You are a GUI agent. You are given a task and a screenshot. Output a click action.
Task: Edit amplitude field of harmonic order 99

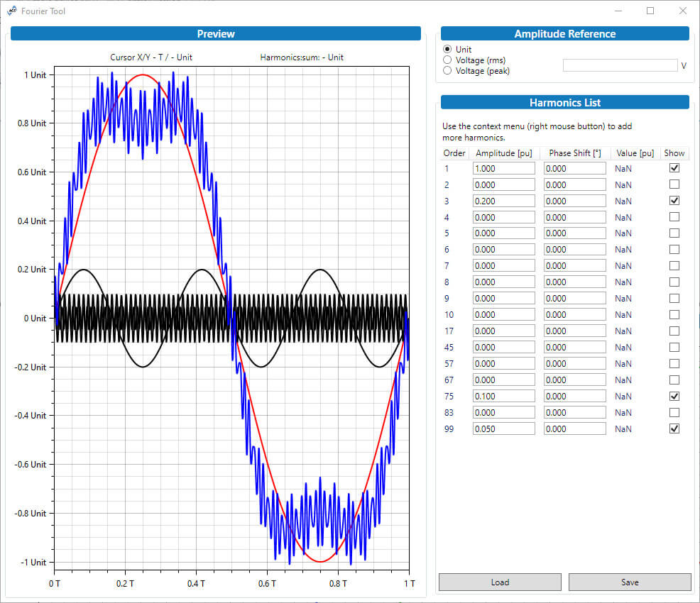(503, 428)
